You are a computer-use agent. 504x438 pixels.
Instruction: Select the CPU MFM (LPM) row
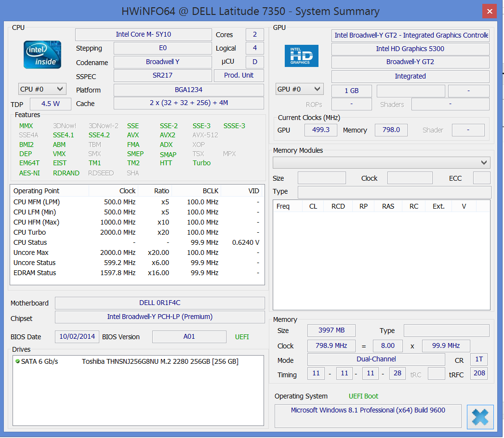(137, 202)
